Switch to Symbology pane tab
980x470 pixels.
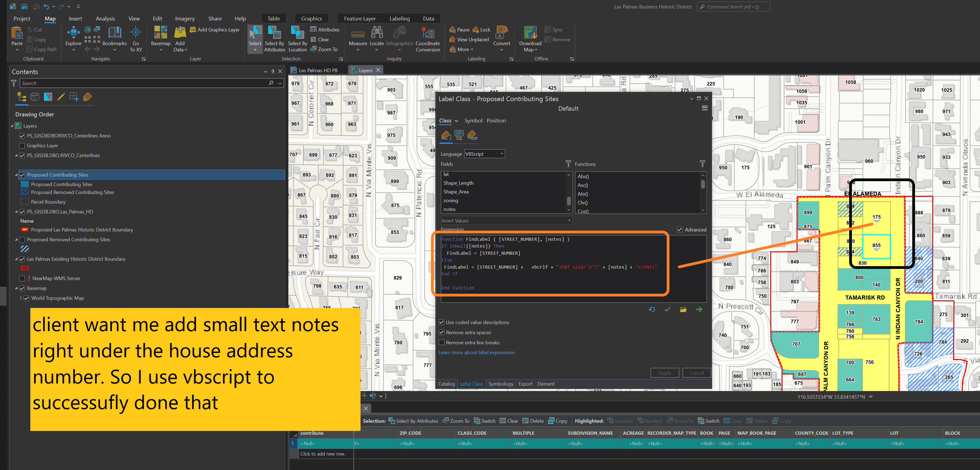(501, 384)
